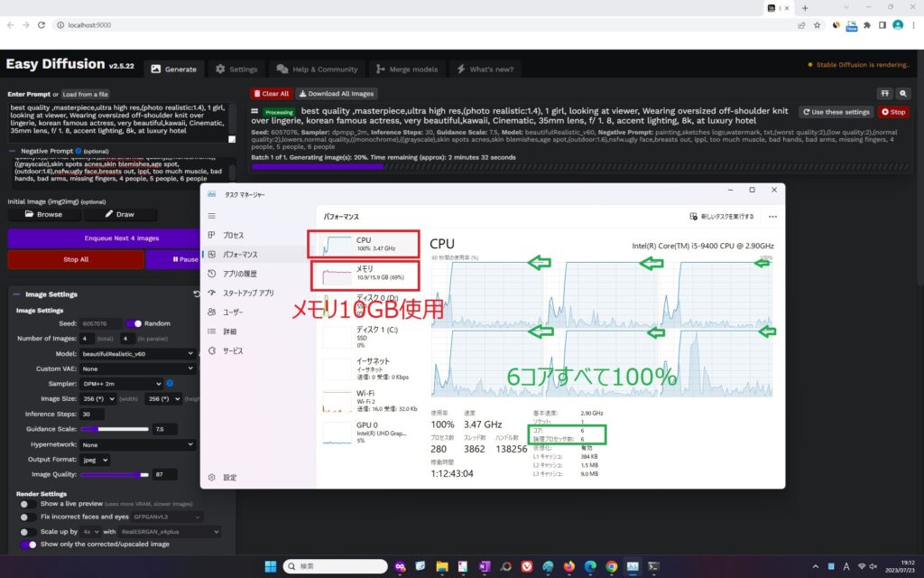924x578 pixels.
Task: Open the Task Manager hamburger menu icon
Action: coord(214,216)
